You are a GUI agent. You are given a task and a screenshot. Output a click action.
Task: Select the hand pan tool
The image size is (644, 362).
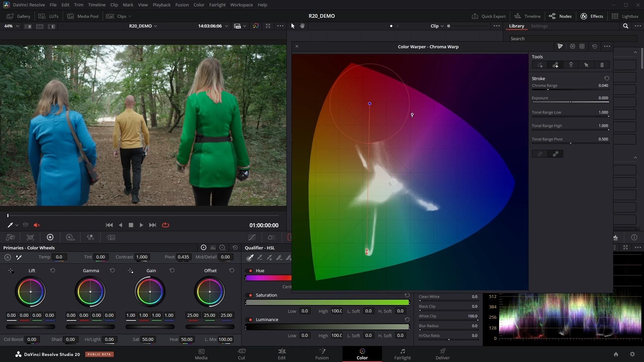tap(302, 26)
